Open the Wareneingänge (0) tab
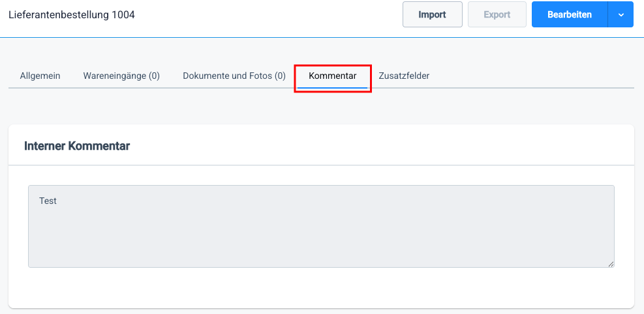The image size is (644, 314). point(121,76)
